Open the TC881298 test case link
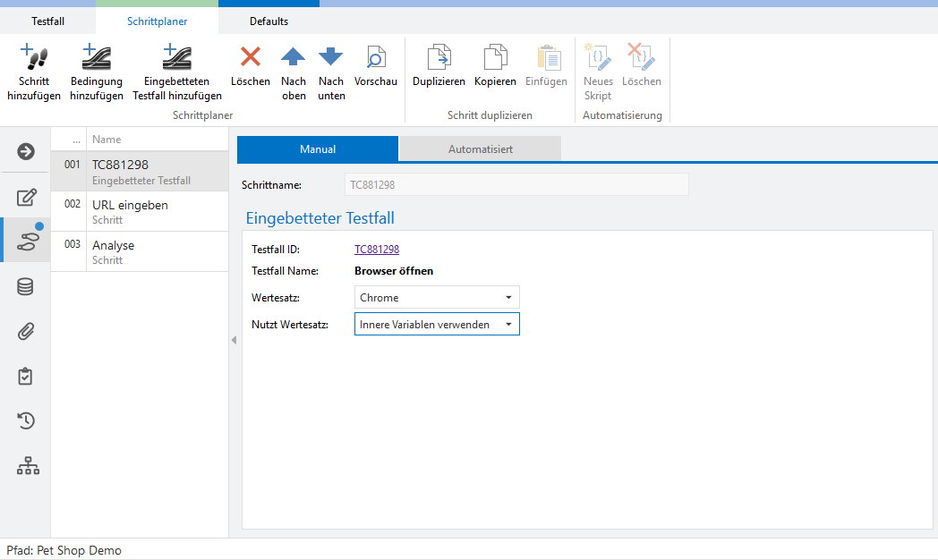This screenshot has height=560, width=938. 377,250
